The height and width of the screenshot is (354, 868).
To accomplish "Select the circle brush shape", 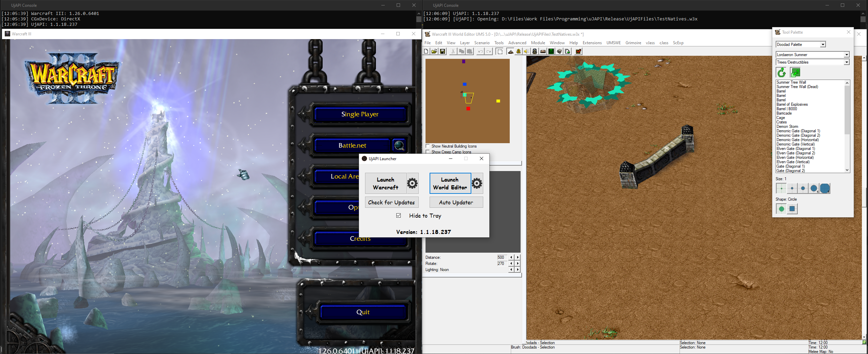I will pyautogui.click(x=781, y=209).
